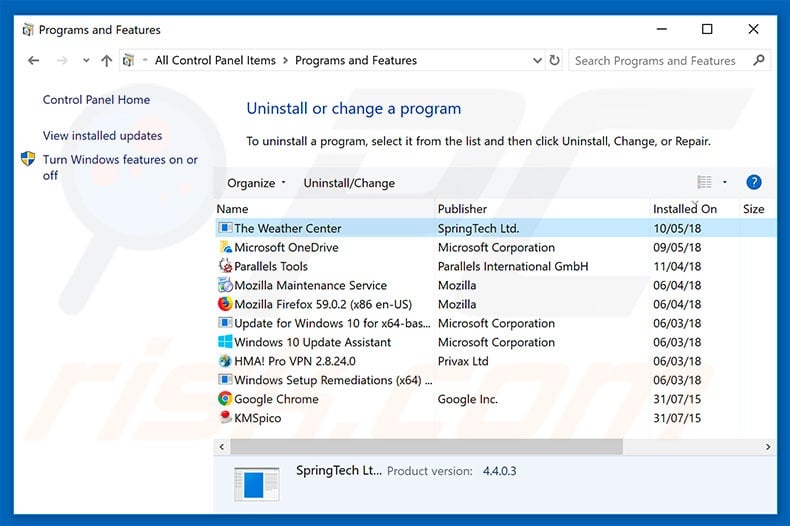The width and height of the screenshot is (790, 526).
Task: Click Uninstall/Change button
Action: (349, 183)
